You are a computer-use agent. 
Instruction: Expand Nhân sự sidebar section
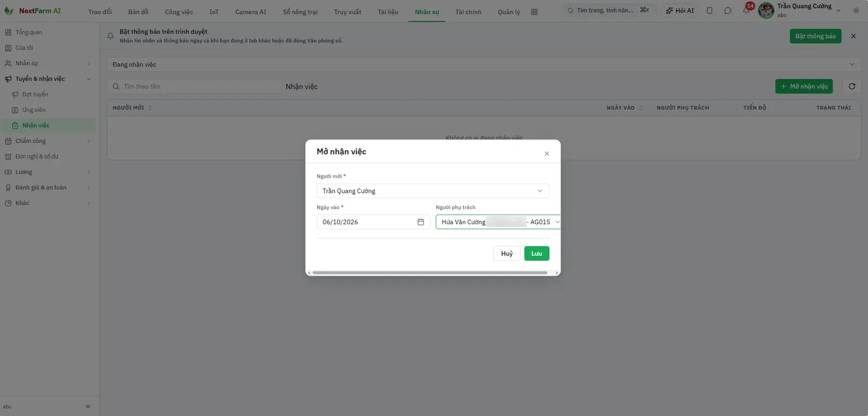tap(49, 64)
